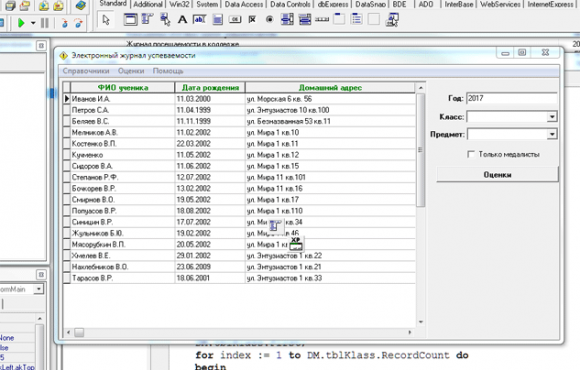This screenshot has width=580, height=370.
Task: Choose the arrow pointer selection tool
Action: pos(106,20)
